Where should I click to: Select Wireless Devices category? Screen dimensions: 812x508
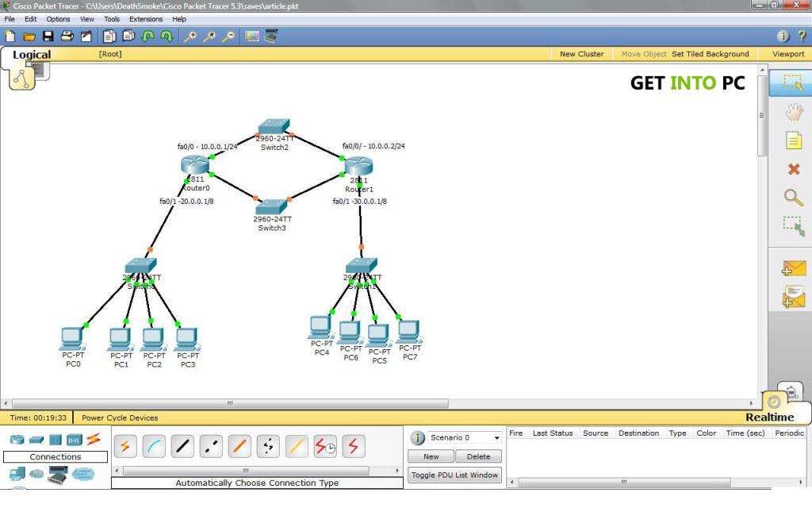click(x=75, y=440)
